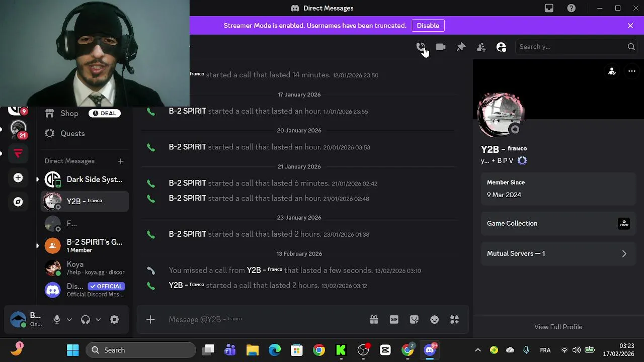Open CapCut taskbar icon

[x=385, y=350]
